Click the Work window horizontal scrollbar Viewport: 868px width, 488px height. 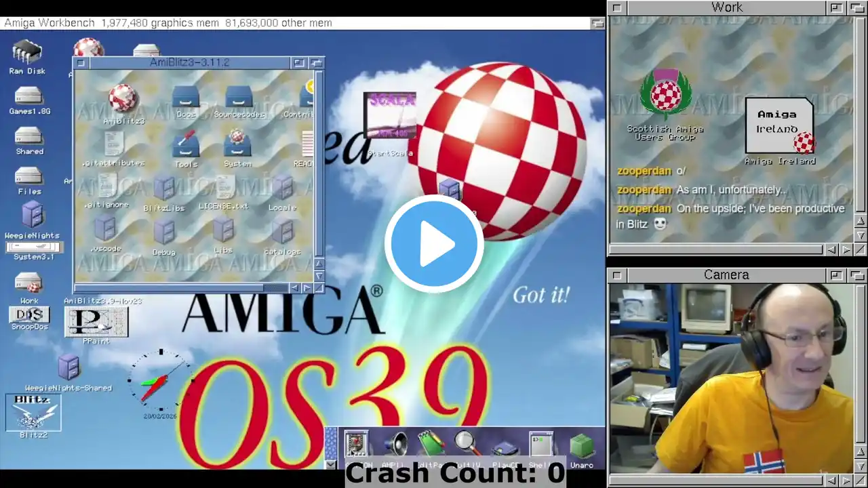(x=716, y=249)
